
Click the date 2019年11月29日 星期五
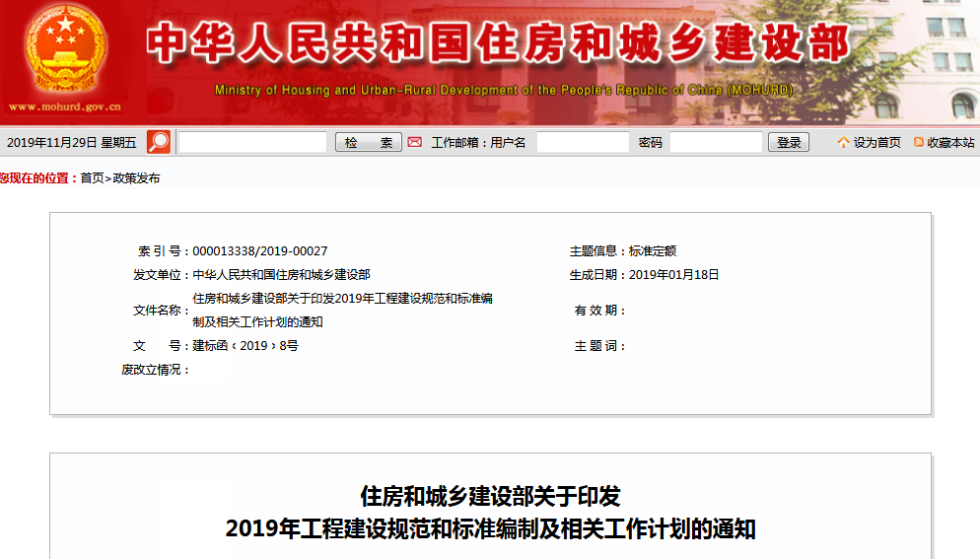[x=71, y=143]
